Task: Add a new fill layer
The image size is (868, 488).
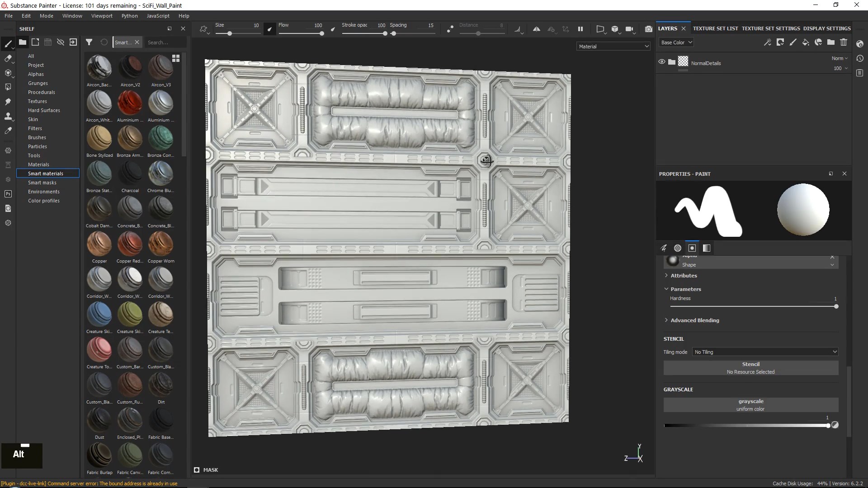Action: [806, 42]
